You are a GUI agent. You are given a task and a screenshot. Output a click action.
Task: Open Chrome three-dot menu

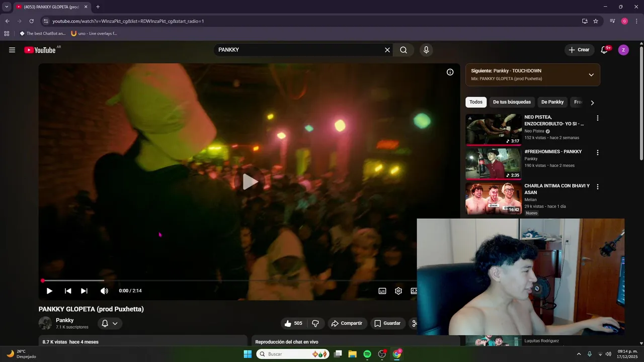pos(636,21)
